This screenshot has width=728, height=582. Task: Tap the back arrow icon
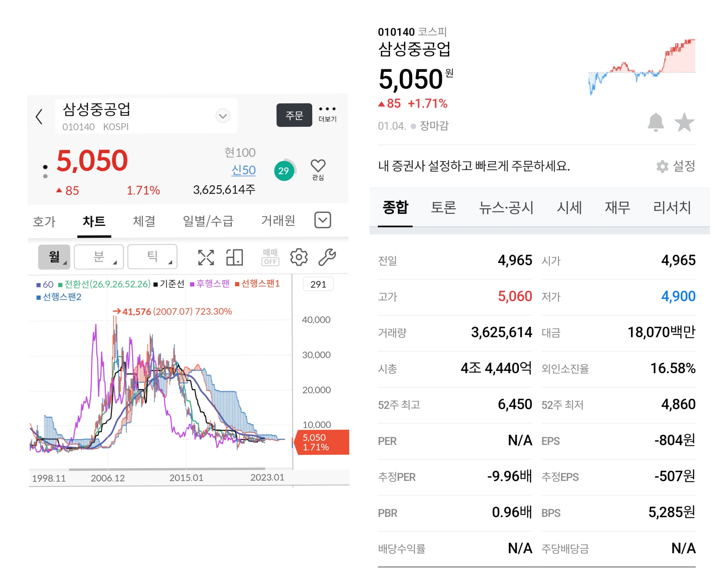click(x=39, y=117)
